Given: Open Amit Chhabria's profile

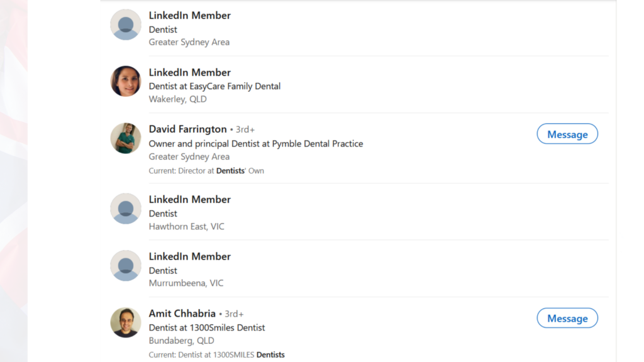Looking at the screenshot, I should pyautogui.click(x=182, y=313).
